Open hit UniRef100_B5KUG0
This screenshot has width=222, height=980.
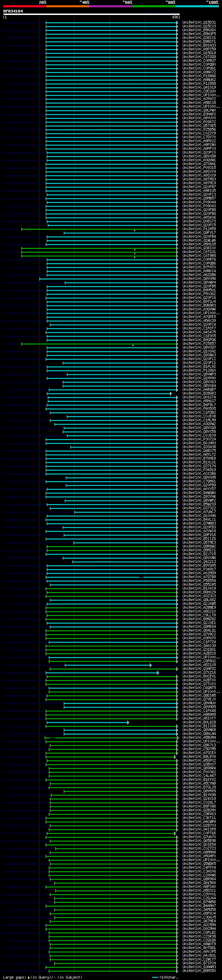click(199, 30)
